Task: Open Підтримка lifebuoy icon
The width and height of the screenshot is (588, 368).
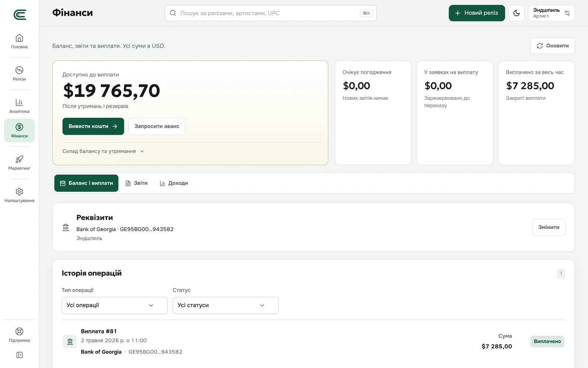Action: coord(19,332)
